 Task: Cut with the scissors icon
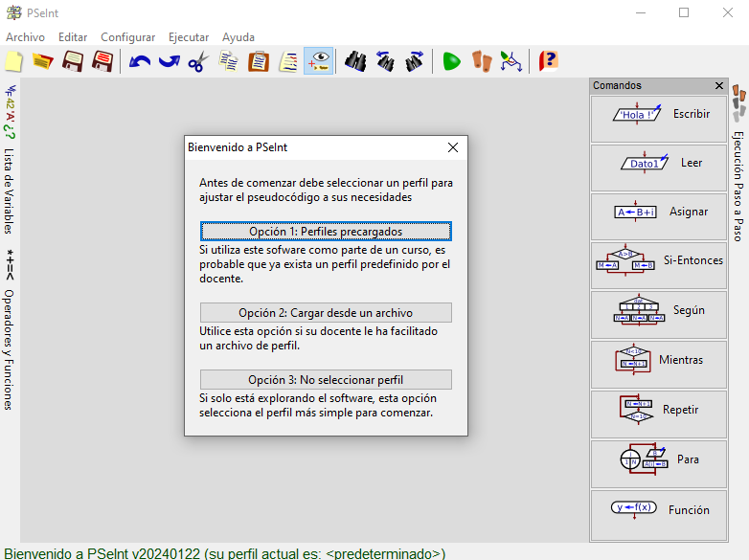[198, 61]
